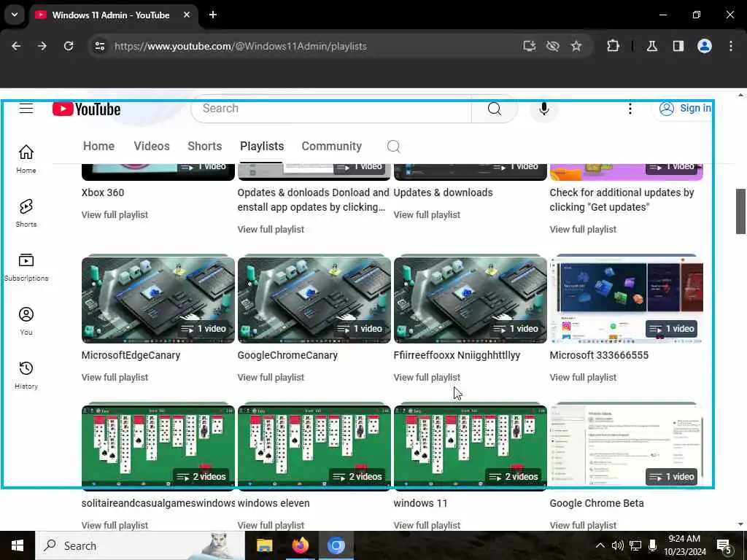The height and width of the screenshot is (560, 747).
Task: Go to the YouTube logo homepage
Action: pyautogui.click(x=87, y=109)
